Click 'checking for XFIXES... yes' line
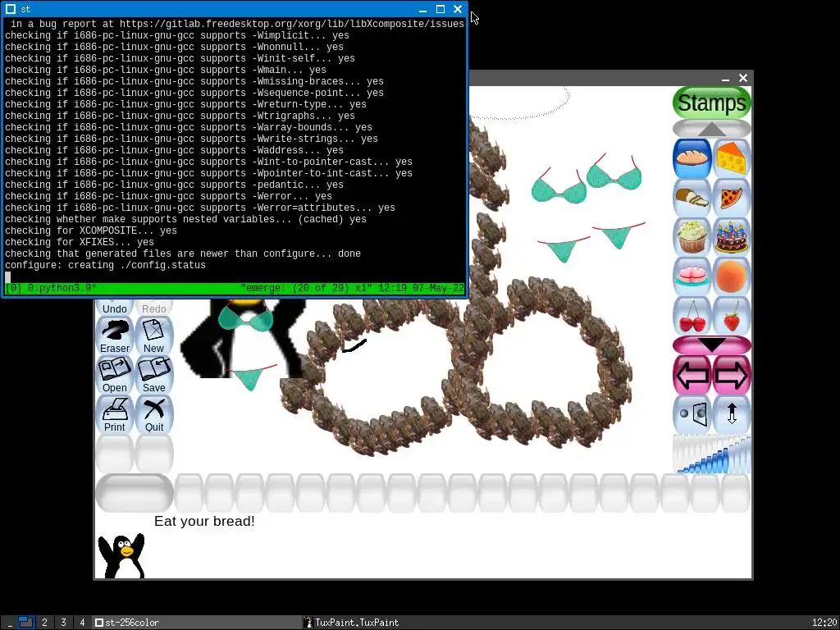The height and width of the screenshot is (630, 840). [x=80, y=242]
